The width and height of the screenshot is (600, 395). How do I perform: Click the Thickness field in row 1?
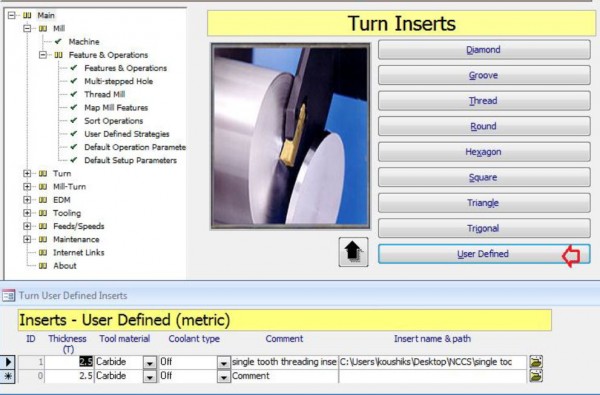pos(69,362)
